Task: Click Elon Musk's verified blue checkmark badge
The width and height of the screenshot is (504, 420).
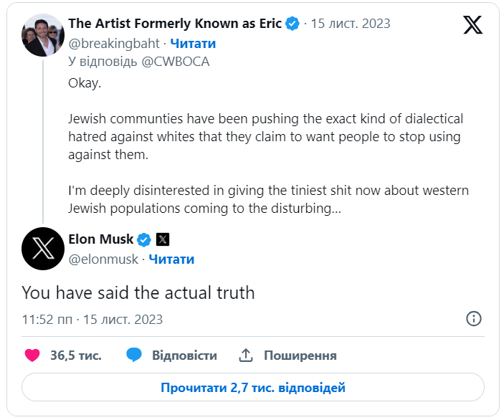Action: (144, 239)
